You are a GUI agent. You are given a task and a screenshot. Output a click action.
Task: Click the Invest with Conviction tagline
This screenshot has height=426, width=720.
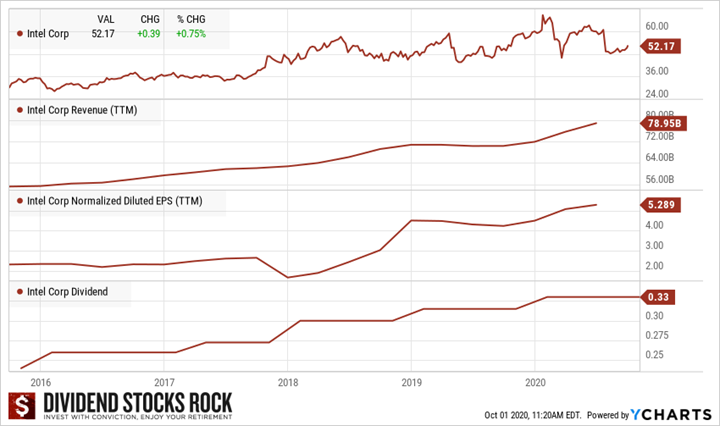point(137,417)
